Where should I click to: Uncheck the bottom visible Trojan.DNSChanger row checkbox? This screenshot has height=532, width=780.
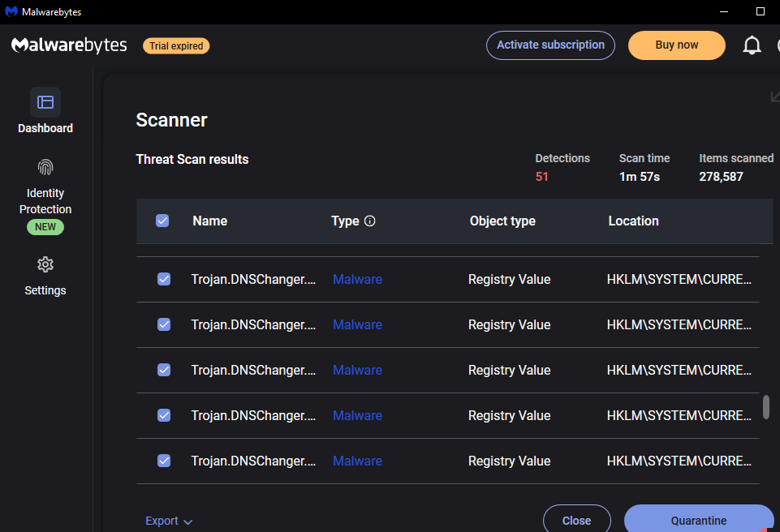click(x=164, y=461)
